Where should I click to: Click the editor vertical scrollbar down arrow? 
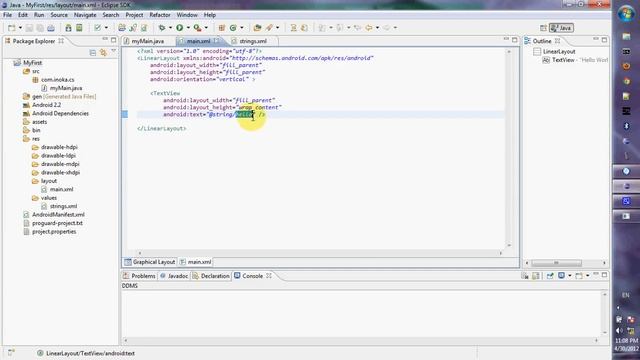click(509, 245)
